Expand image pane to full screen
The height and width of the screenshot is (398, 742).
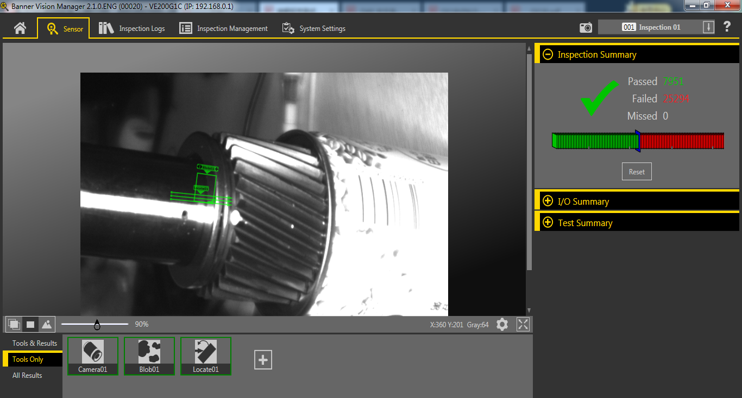(523, 324)
